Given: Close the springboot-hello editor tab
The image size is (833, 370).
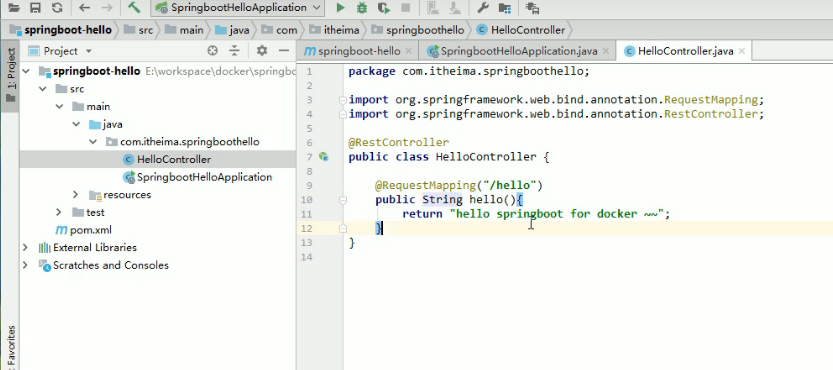Looking at the screenshot, I should coord(409,51).
